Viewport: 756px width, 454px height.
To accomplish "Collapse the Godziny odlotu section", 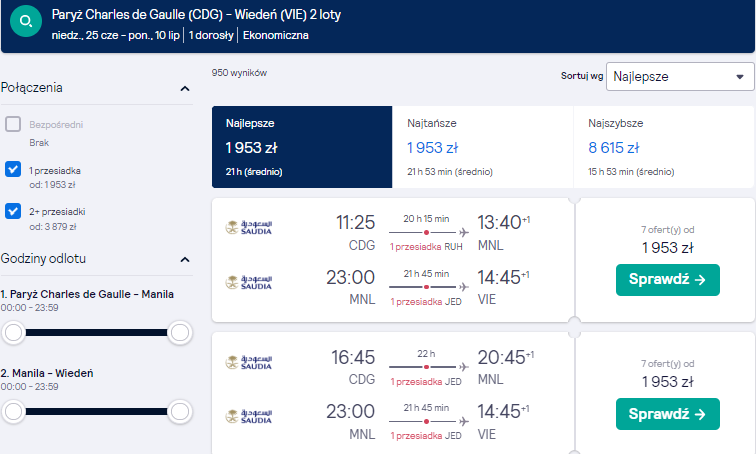I will pyautogui.click(x=185, y=260).
